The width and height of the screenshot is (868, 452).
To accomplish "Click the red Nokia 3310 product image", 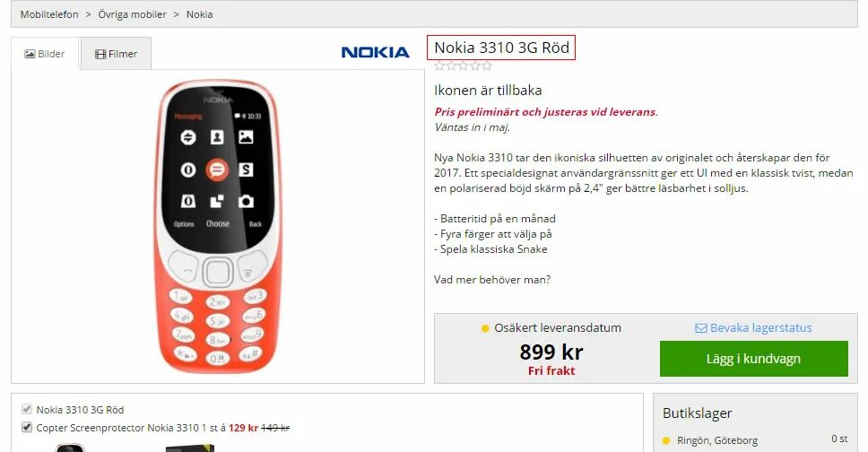I will coord(218,226).
